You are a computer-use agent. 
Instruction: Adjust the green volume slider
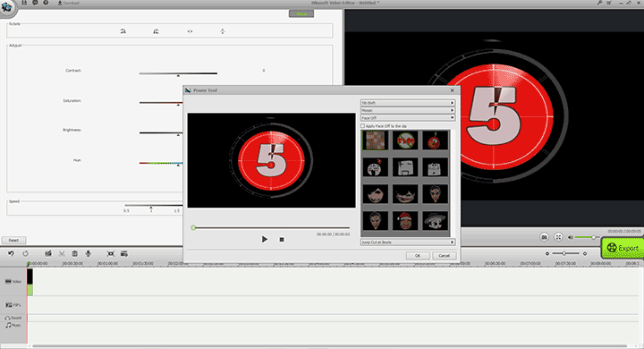[587, 237]
